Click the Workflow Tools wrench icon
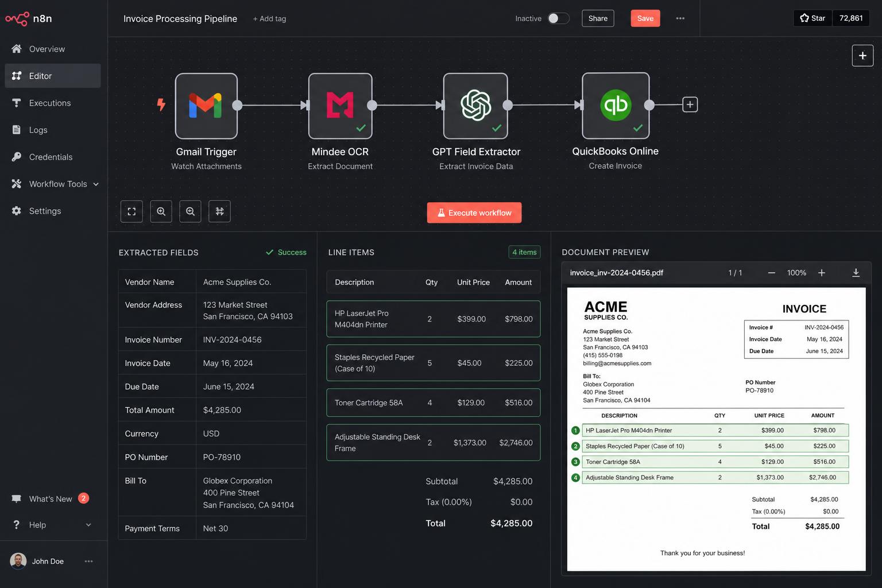Image resolution: width=882 pixels, height=588 pixels. coord(17,184)
